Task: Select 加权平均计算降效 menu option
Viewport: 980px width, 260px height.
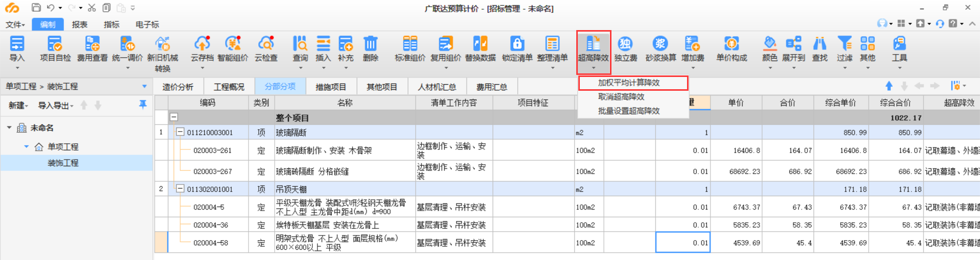Action: click(x=629, y=83)
